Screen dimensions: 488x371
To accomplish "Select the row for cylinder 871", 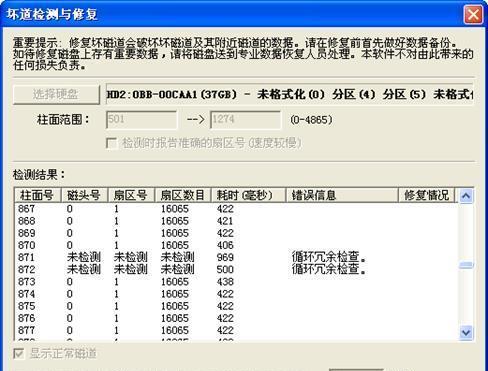I will coord(236,257).
